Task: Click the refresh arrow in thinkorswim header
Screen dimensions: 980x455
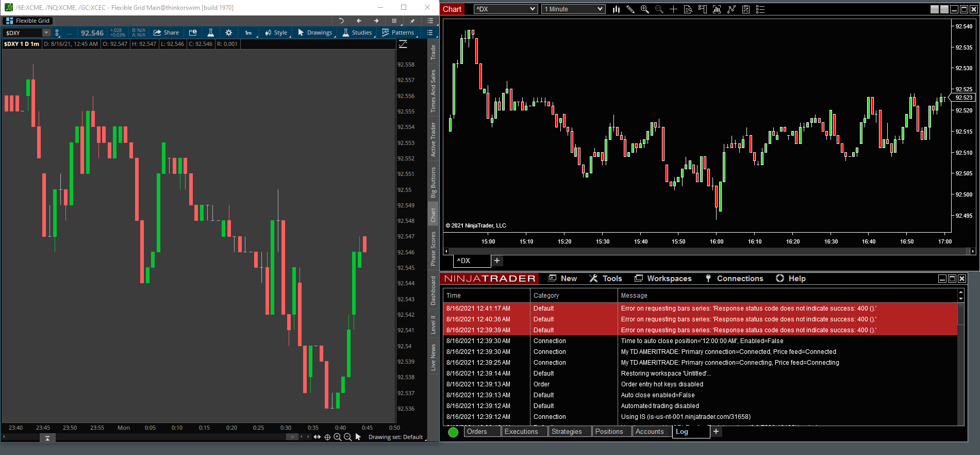Action: (x=341, y=21)
